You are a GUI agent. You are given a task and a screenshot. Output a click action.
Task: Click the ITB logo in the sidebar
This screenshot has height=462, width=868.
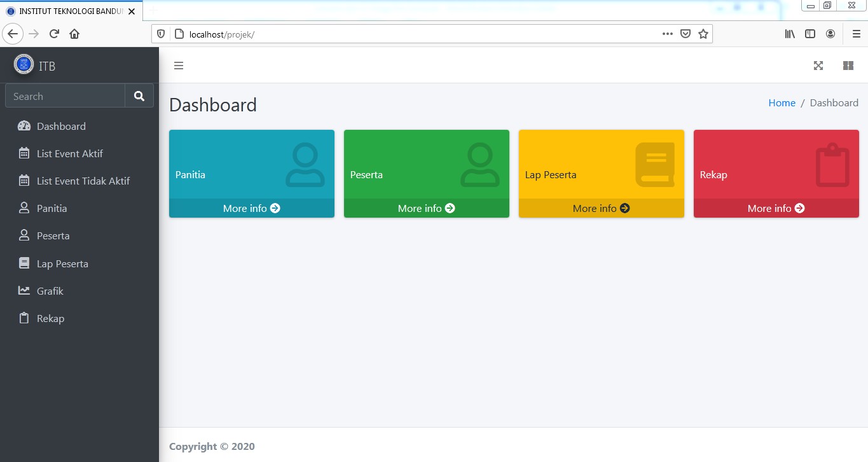click(x=24, y=64)
